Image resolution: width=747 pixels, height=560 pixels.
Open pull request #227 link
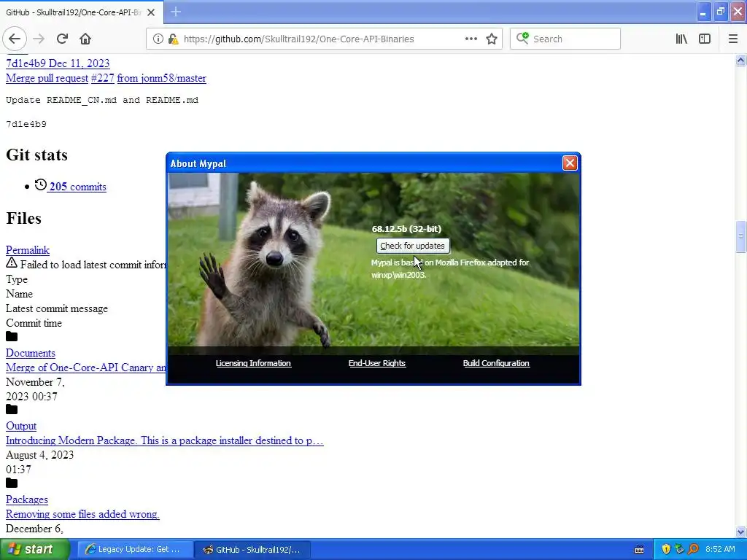coord(102,78)
